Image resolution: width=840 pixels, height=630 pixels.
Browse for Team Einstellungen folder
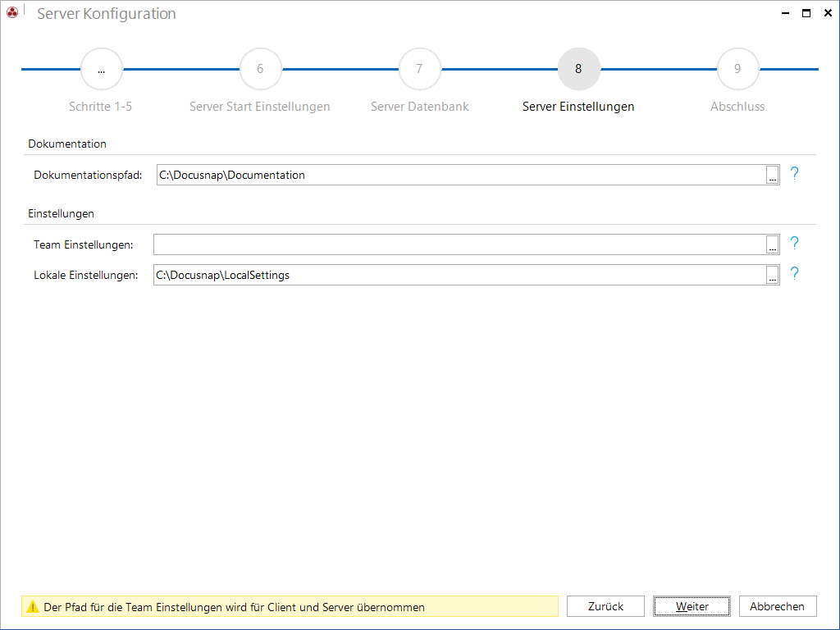[x=772, y=244]
